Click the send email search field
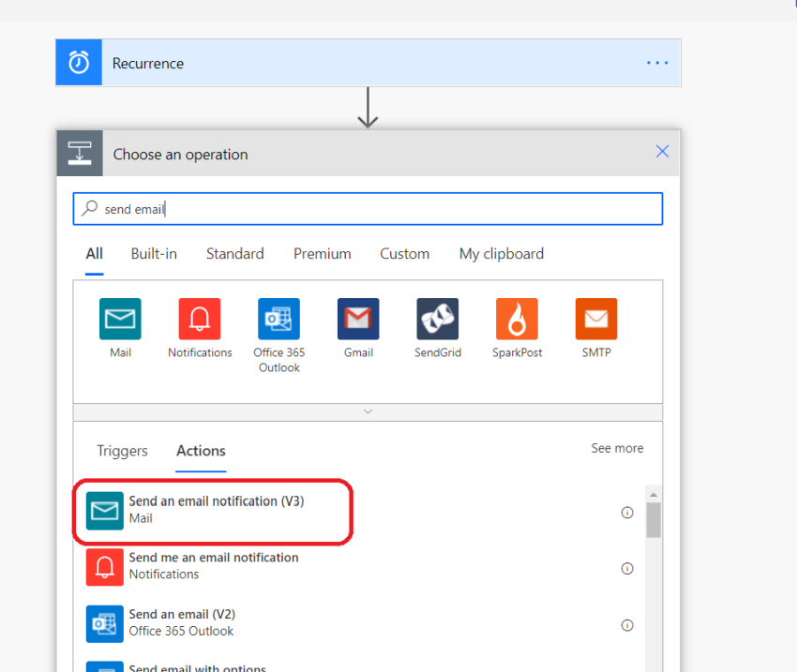Image resolution: width=797 pixels, height=672 pixels. (x=368, y=208)
